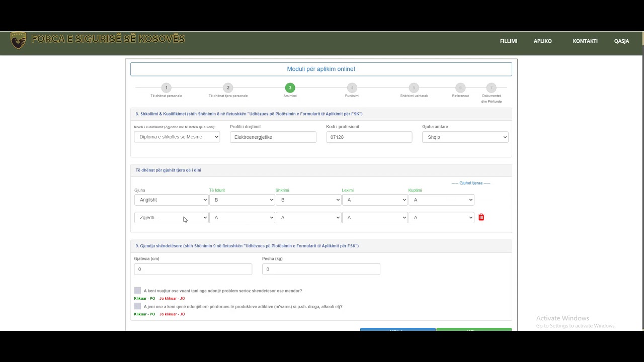Jump to step 4 Punësimi circle
The image size is (644, 362).
click(352, 87)
